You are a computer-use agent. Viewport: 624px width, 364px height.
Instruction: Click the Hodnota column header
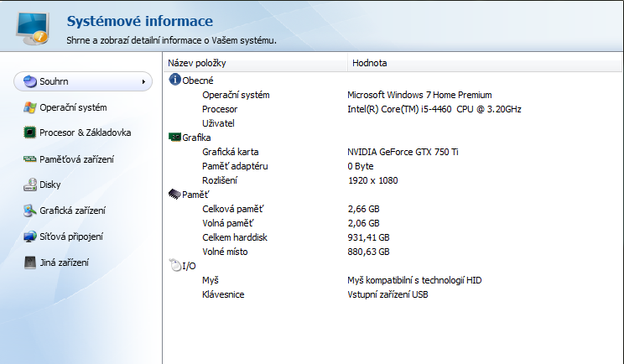[x=484, y=63]
